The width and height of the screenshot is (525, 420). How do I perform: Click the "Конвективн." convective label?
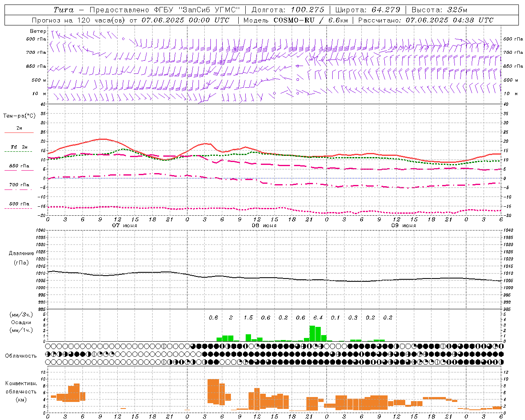coord(21,383)
